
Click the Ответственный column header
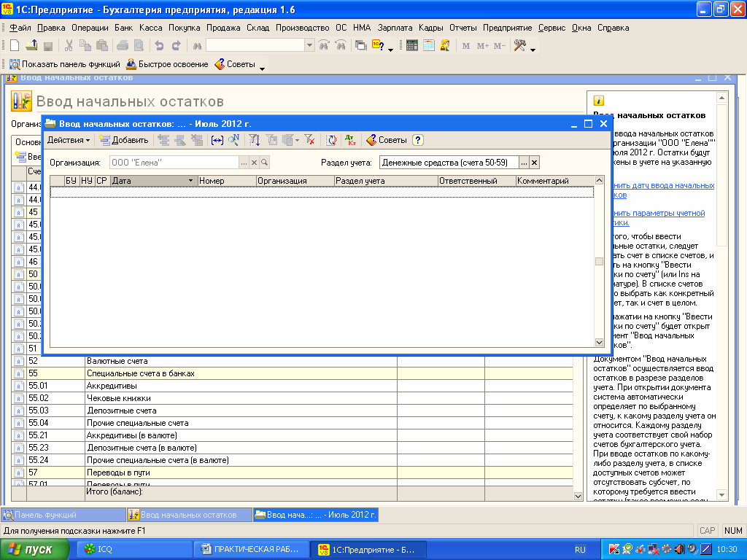pyautogui.click(x=476, y=181)
